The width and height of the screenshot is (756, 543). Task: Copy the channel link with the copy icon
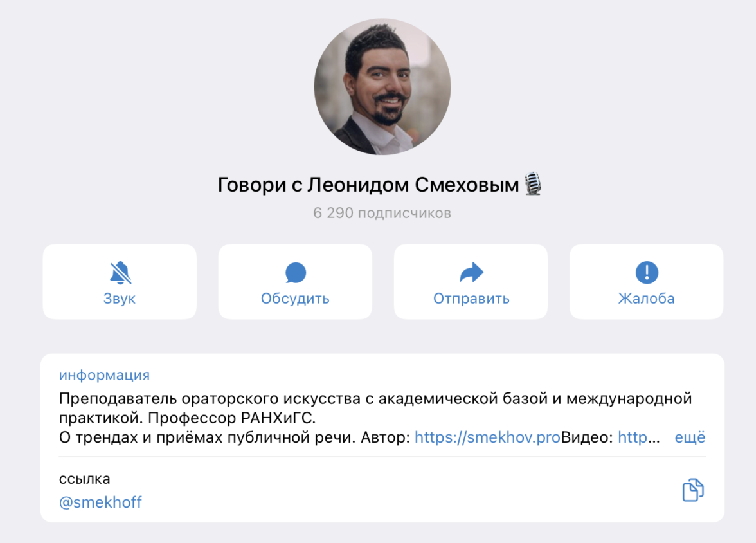(x=693, y=490)
